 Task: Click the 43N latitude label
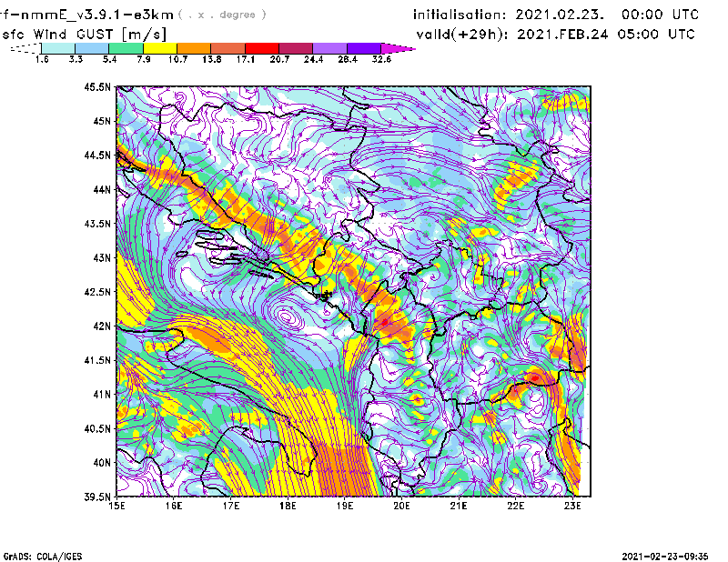[102, 257]
